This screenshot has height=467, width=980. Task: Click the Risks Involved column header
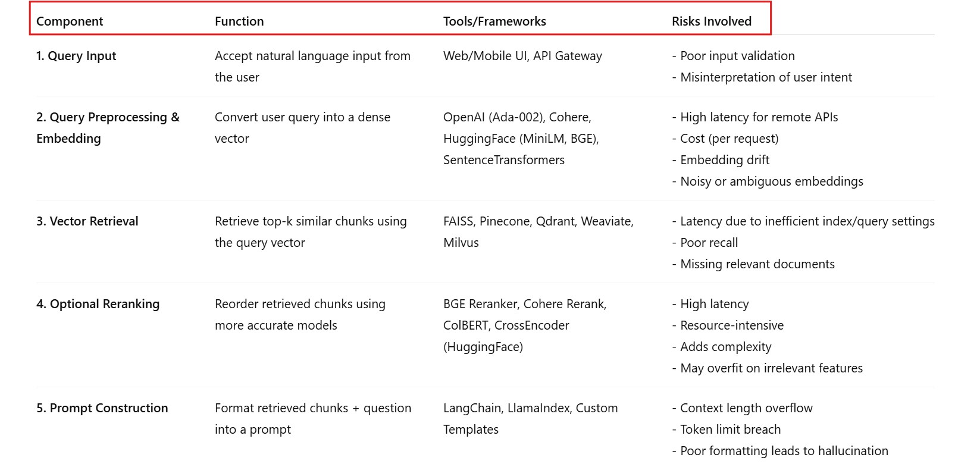click(x=712, y=21)
